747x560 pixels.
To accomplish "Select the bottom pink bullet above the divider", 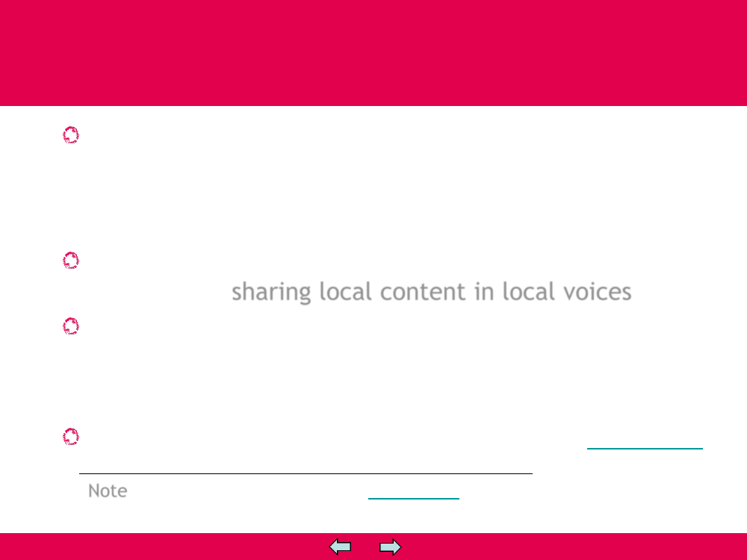I will pos(70,437).
